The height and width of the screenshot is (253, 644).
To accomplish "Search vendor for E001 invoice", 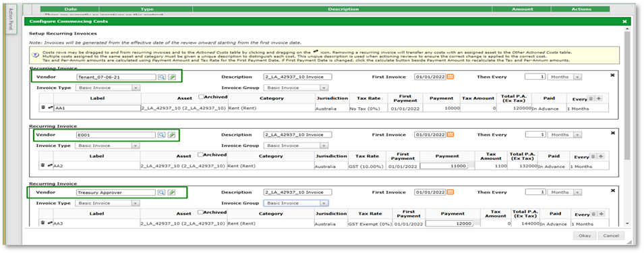I will [162, 135].
